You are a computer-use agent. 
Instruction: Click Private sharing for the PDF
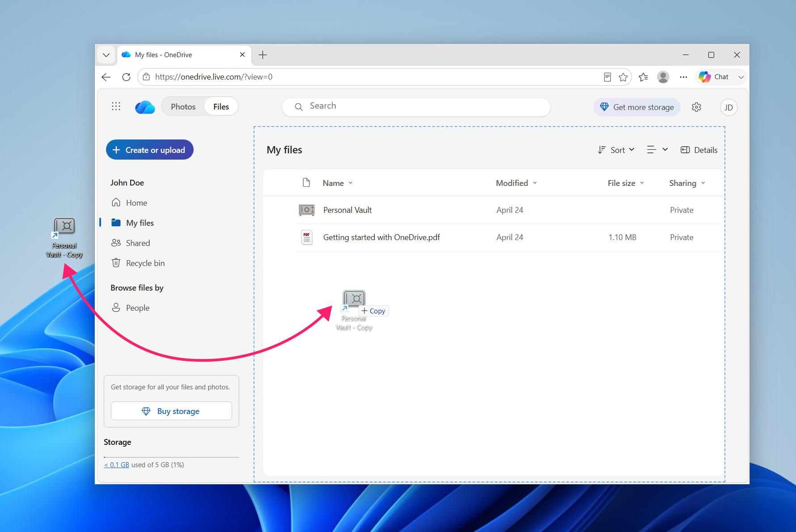pyautogui.click(x=682, y=237)
